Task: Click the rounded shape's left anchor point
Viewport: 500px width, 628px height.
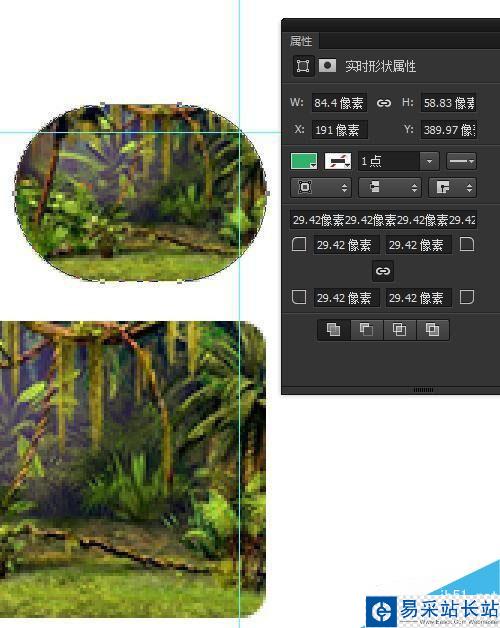Action: click(x=15, y=193)
